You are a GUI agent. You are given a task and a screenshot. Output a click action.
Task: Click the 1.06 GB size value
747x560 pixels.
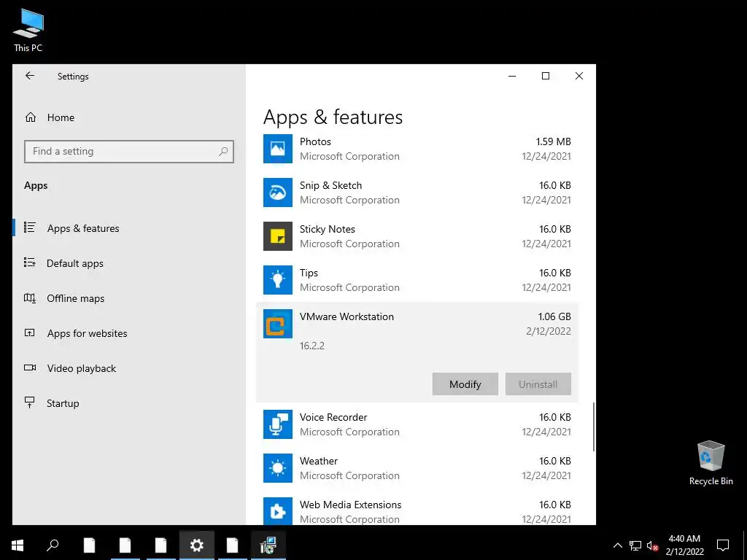554,316
